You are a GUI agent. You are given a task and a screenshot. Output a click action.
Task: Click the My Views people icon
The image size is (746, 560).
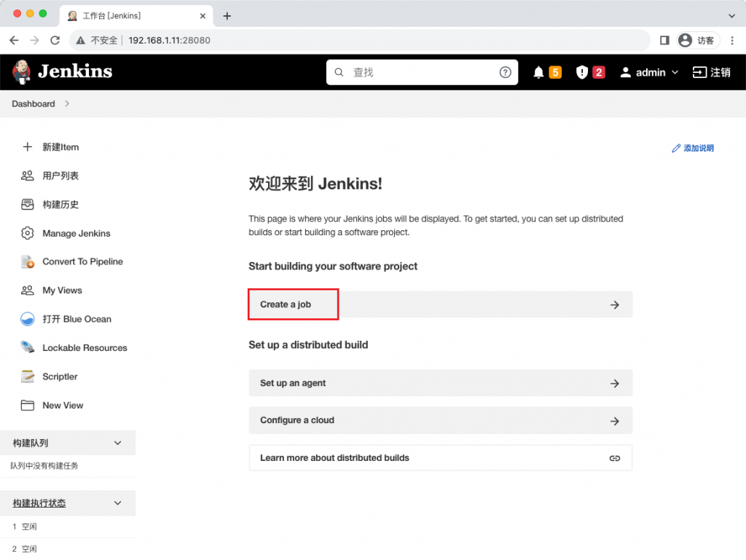(x=28, y=291)
